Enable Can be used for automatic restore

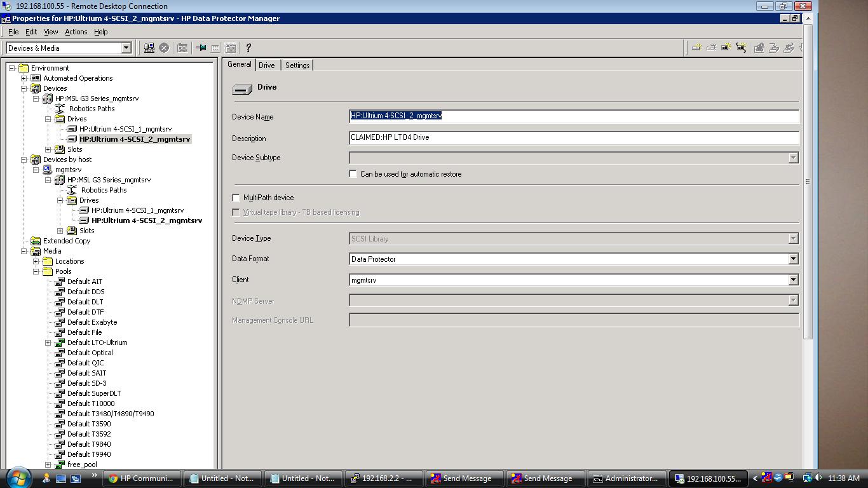tap(353, 173)
